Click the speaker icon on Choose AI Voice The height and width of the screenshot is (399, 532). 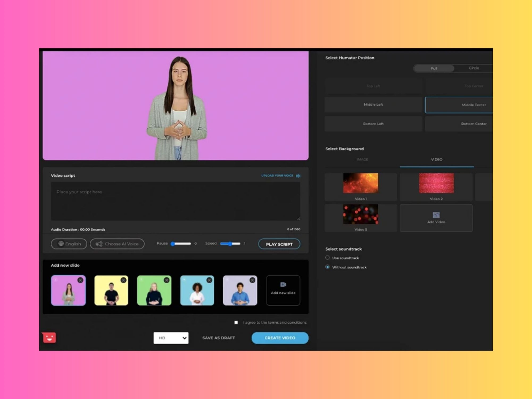[99, 244]
